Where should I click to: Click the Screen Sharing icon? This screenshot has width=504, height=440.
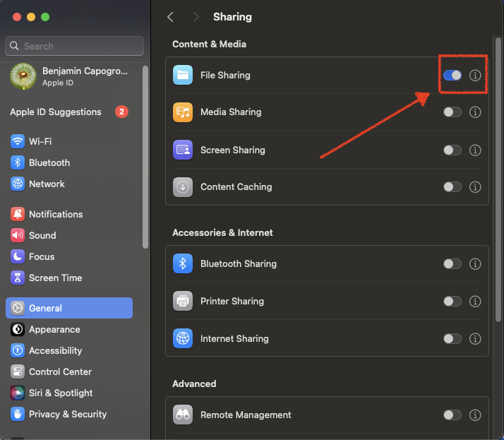coord(183,150)
